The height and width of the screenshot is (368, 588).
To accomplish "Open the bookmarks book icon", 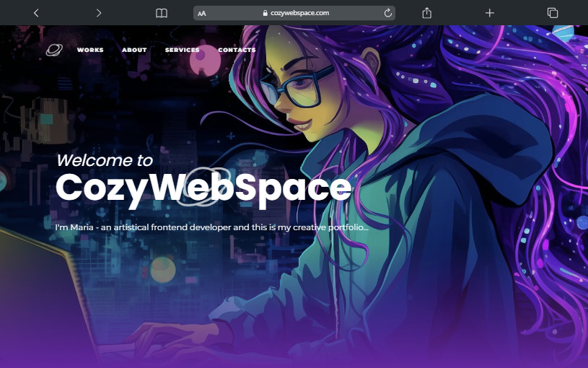I will click(162, 14).
